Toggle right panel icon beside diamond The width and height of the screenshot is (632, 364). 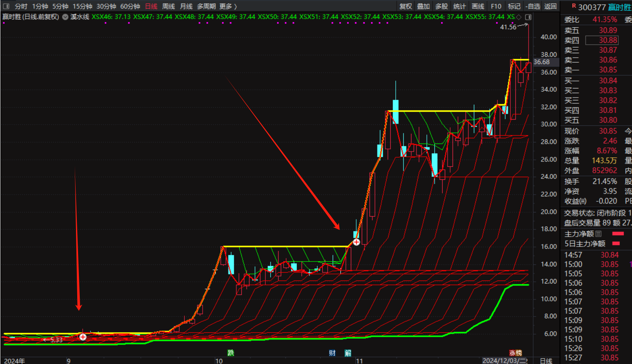coord(528,17)
